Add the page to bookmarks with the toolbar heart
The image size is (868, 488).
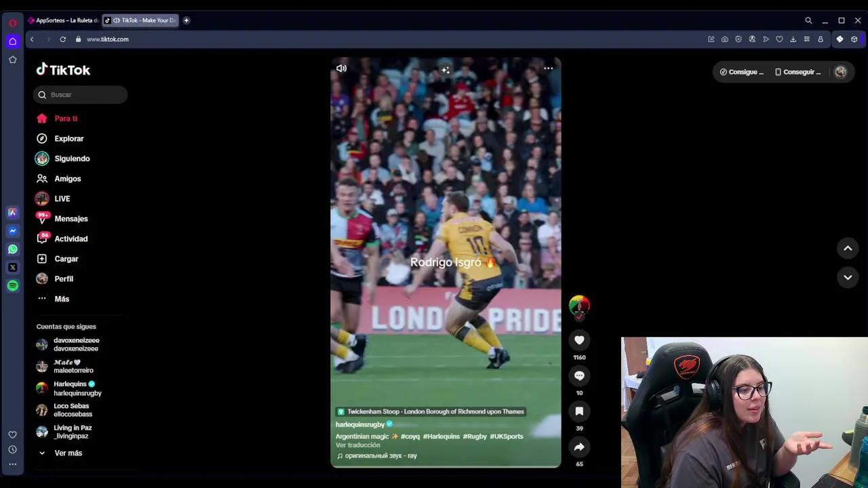(779, 39)
